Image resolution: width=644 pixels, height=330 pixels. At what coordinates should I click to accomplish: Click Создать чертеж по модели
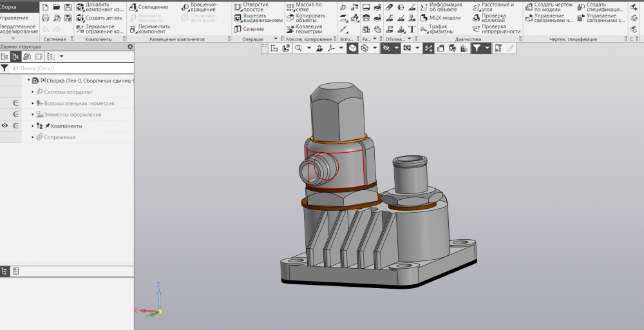[552, 7]
